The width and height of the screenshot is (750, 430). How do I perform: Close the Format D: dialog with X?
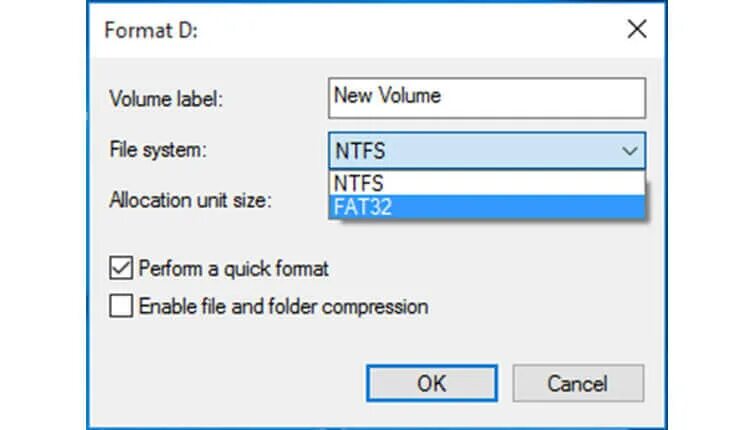(636, 29)
